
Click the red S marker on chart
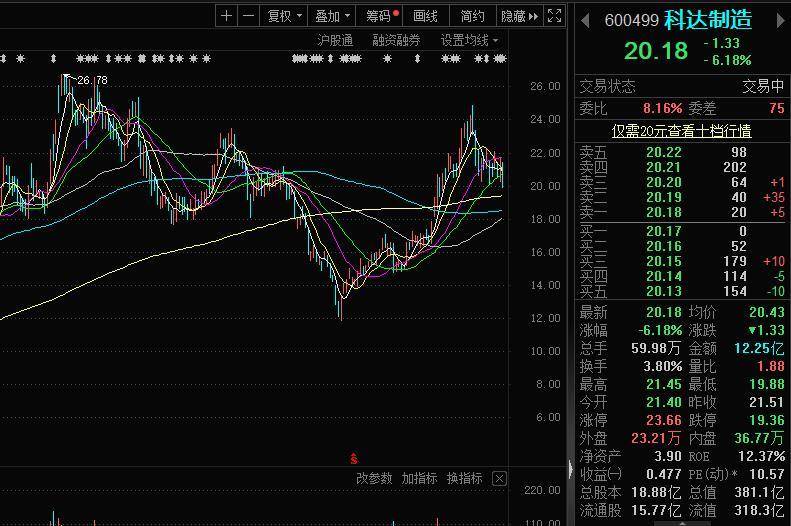coord(352,458)
